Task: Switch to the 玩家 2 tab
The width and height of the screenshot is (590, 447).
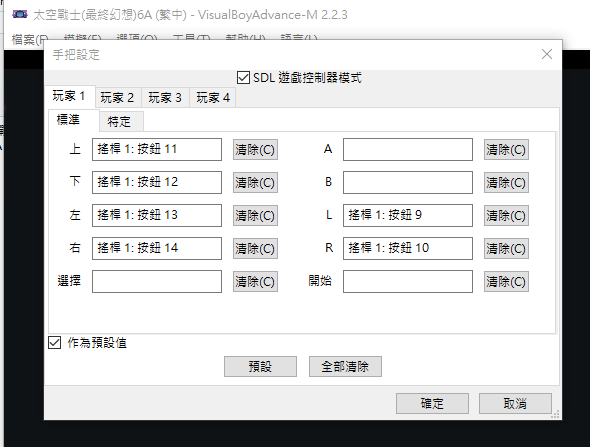Action: (117, 98)
